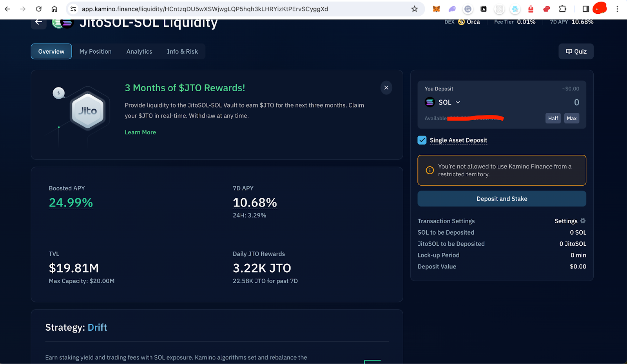Image resolution: width=627 pixels, height=364 pixels.
Task: Open the Extensions puzzle piece menu
Action: (x=562, y=9)
